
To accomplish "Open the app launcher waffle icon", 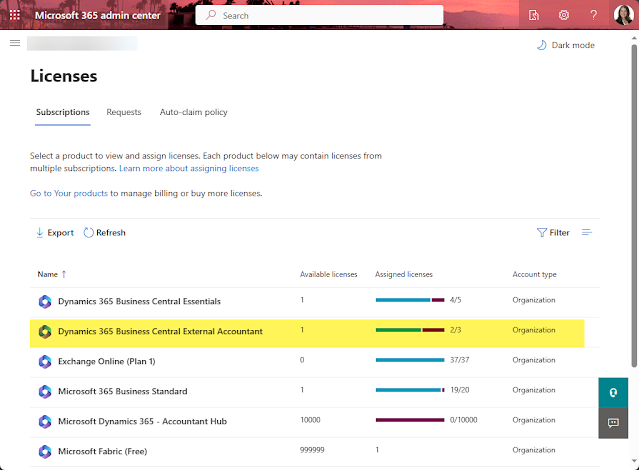I will coord(15,15).
